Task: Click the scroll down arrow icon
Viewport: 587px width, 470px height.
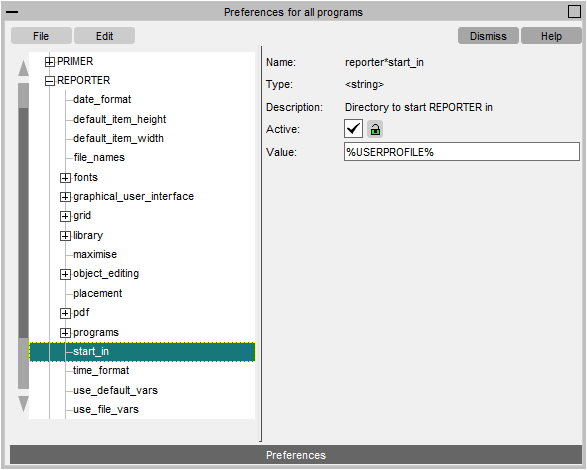Action: [23, 404]
